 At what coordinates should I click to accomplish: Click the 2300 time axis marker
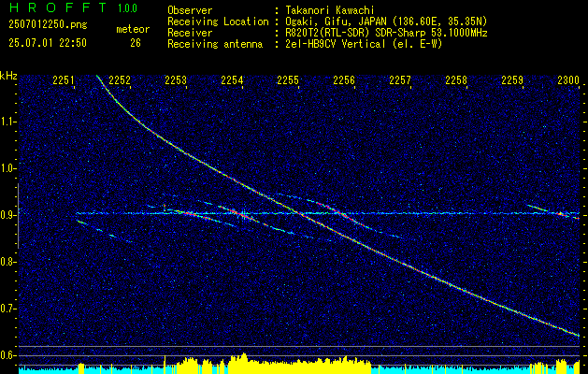point(568,79)
